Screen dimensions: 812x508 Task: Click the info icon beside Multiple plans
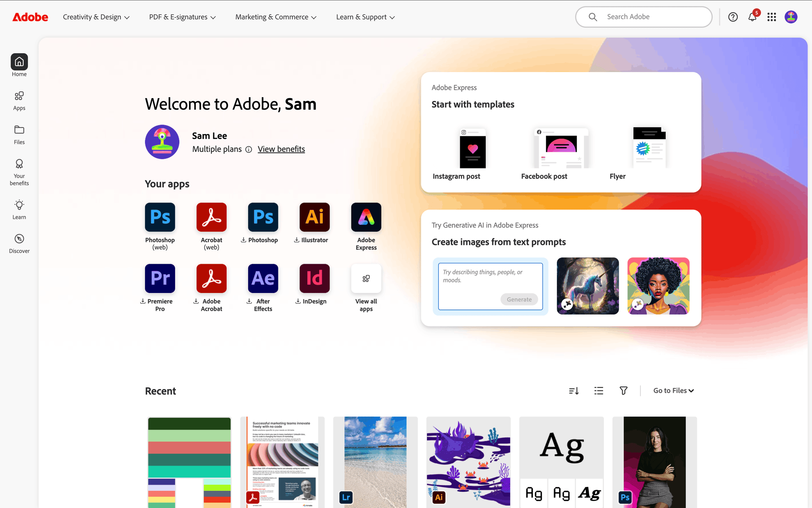249,149
